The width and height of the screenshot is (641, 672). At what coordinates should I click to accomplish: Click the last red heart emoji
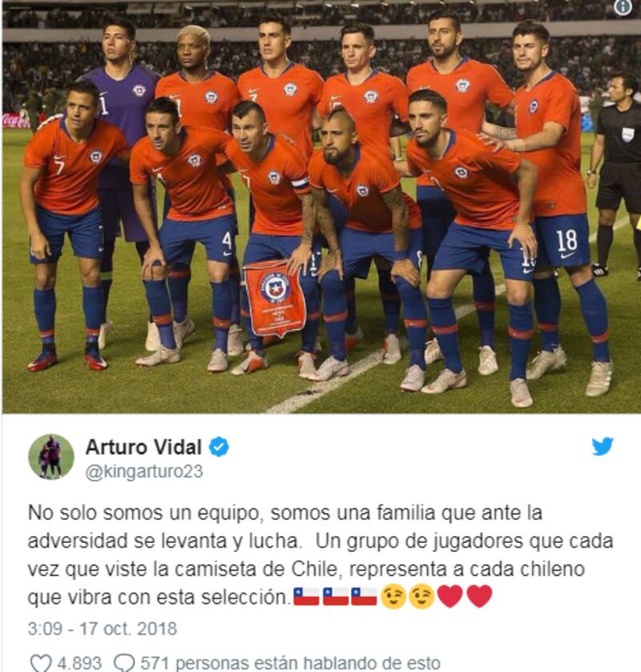(x=479, y=596)
